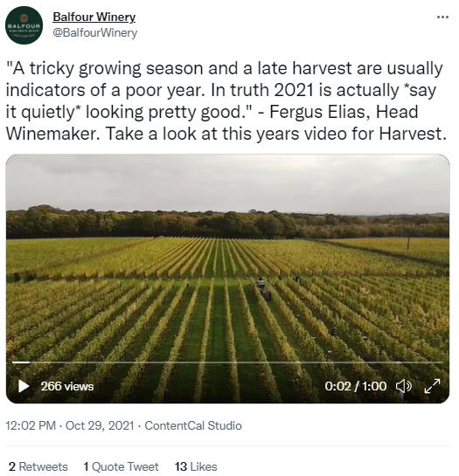This screenshot has width=459, height=476.
Task: Click the played portion of the progress bar
Action: pos(21,362)
